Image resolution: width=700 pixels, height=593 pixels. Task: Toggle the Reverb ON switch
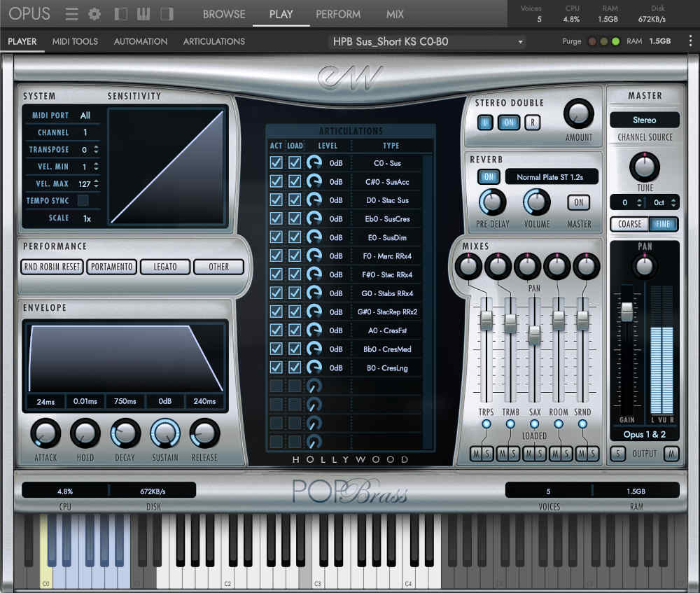pos(488,177)
